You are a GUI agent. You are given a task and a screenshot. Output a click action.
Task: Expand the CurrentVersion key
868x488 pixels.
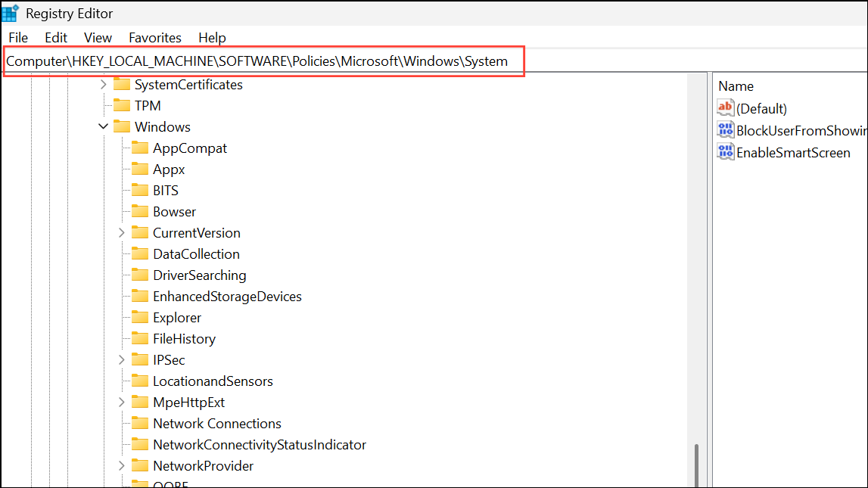coord(122,233)
